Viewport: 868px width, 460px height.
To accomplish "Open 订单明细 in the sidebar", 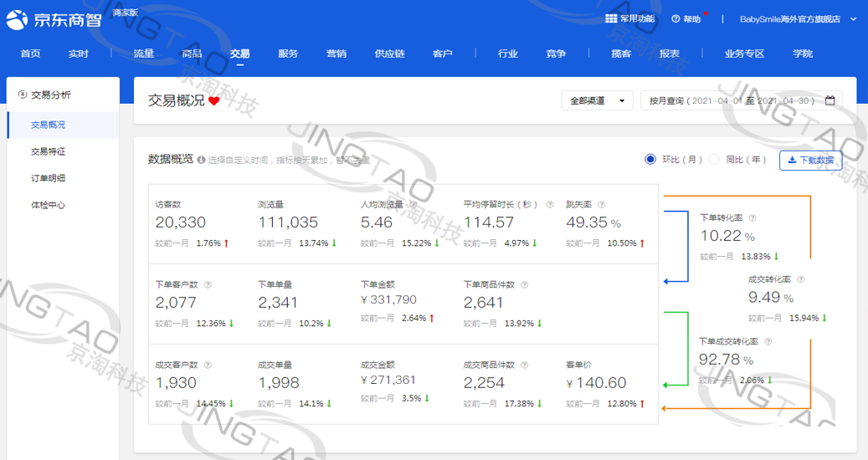I will click(49, 178).
